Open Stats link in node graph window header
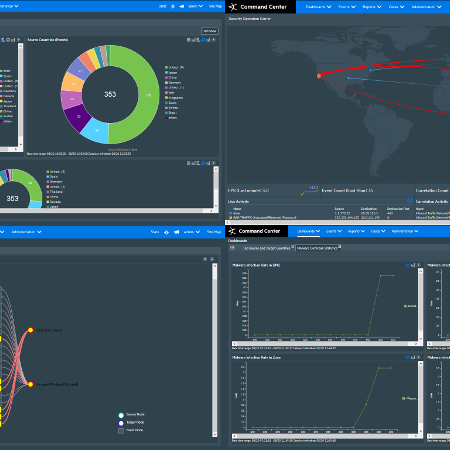Screen dimensions: 450x450 point(155,232)
